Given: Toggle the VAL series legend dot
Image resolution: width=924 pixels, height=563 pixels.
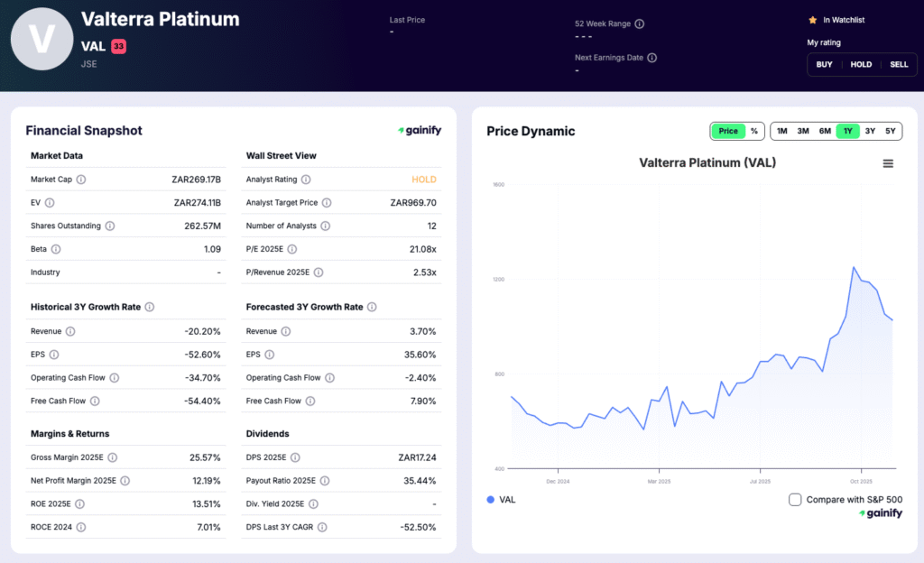Looking at the screenshot, I should [x=491, y=500].
